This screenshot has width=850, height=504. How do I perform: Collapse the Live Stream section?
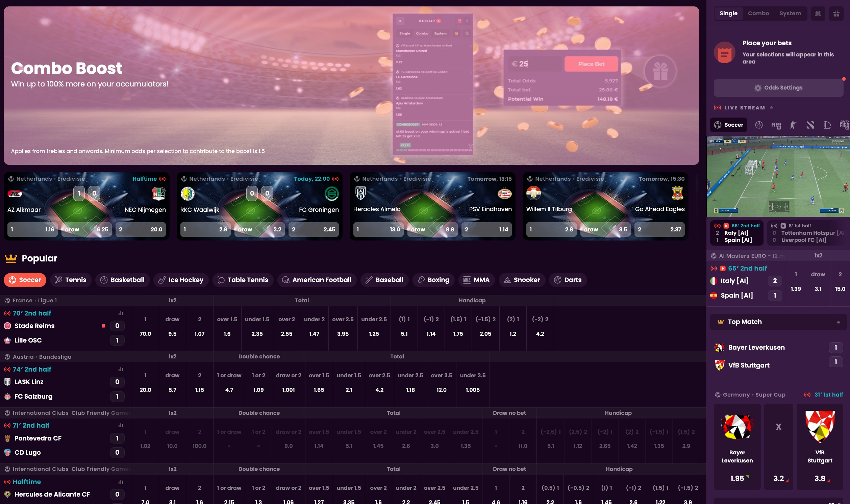772,107
